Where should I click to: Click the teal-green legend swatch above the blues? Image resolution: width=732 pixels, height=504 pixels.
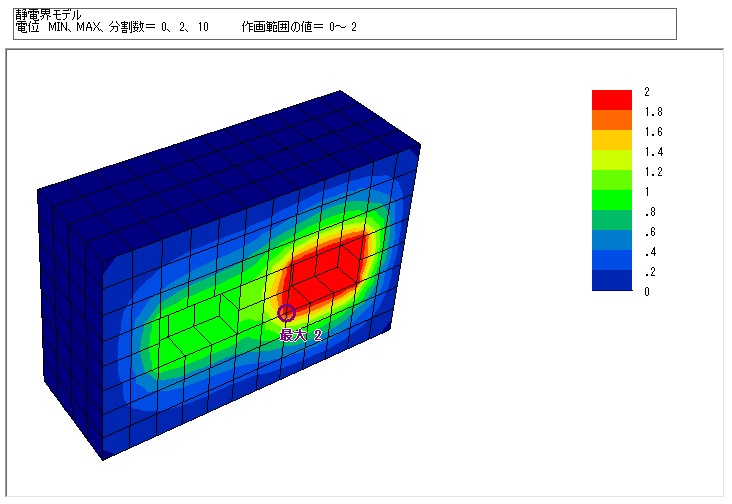[x=611, y=220]
